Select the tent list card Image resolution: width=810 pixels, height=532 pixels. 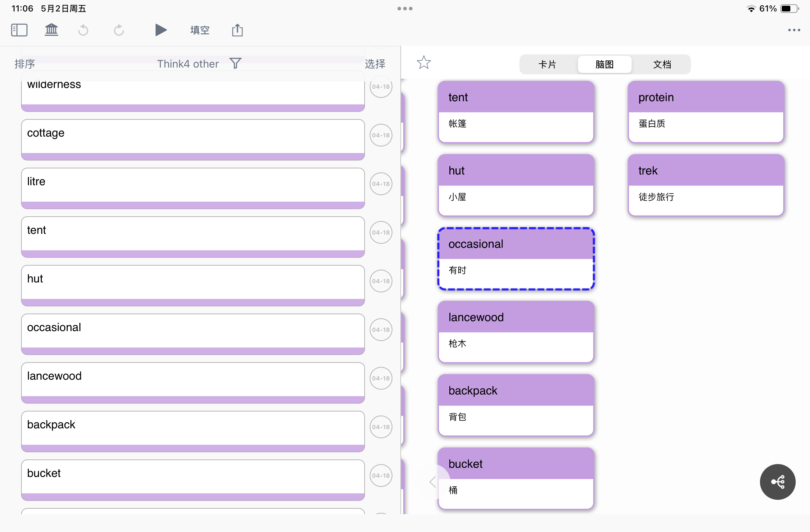(193, 237)
